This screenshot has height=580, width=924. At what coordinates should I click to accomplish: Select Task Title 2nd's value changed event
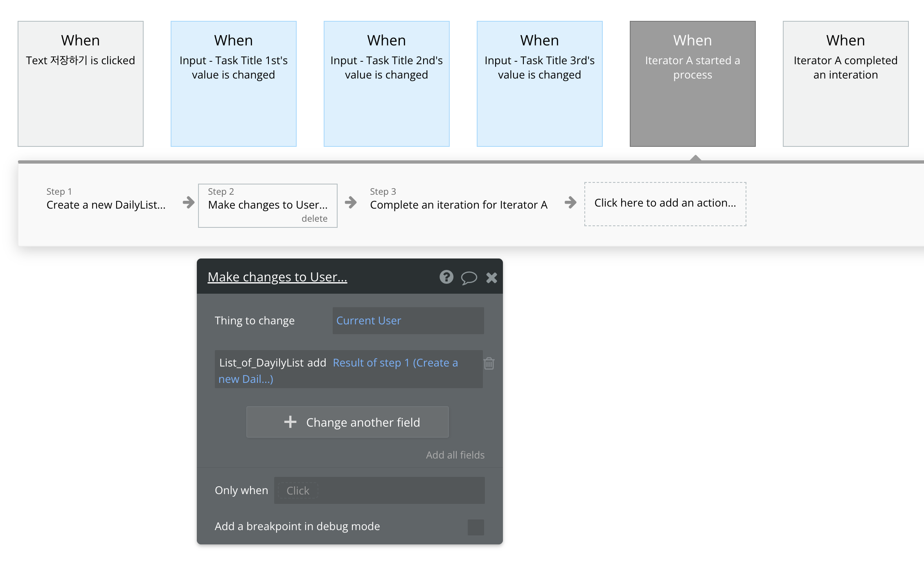point(387,84)
